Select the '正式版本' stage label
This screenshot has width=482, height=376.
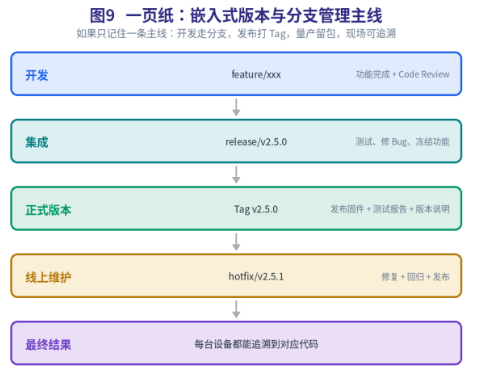click(x=48, y=210)
